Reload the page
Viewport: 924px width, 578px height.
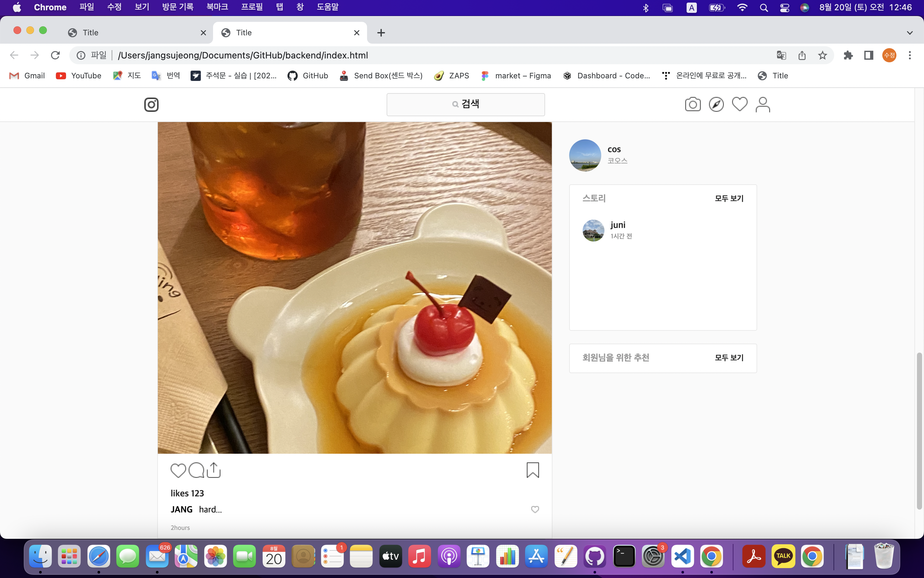coord(56,55)
